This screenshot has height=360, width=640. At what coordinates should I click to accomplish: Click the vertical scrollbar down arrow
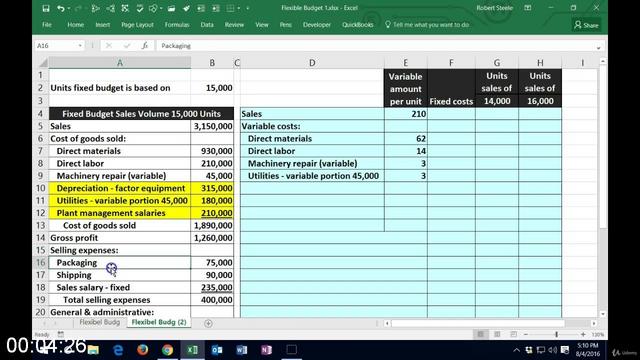coord(603,314)
